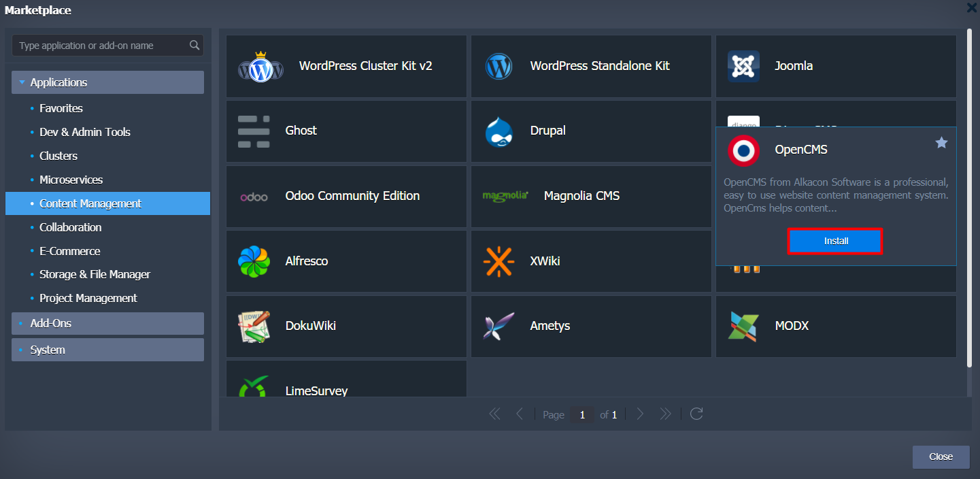Viewport: 980px width, 479px height.
Task: Select the Content Management category
Action: [x=107, y=203]
